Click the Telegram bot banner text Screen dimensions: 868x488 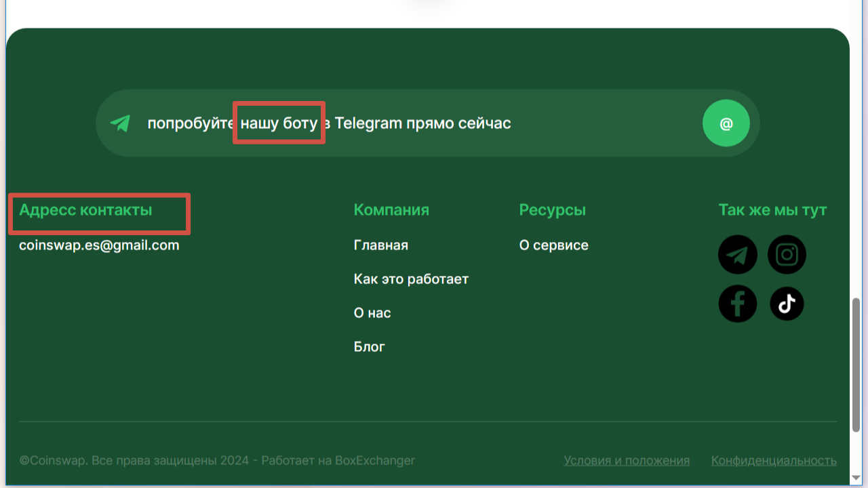329,123
